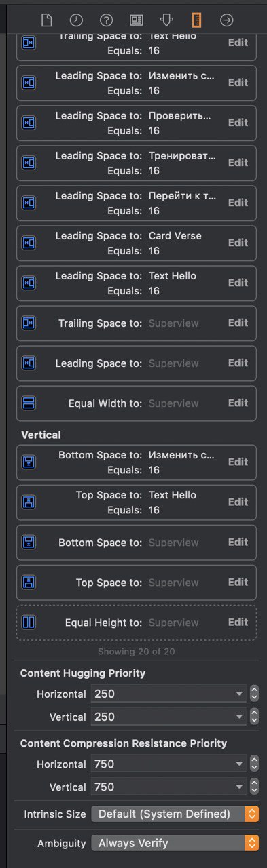Show the Connections inspector
The height and width of the screenshot is (868, 267).
click(226, 20)
